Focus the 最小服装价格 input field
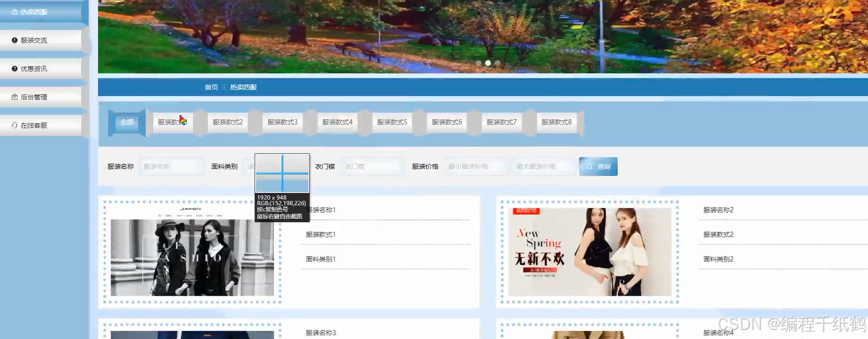This screenshot has height=339, width=868. pyautogui.click(x=476, y=166)
